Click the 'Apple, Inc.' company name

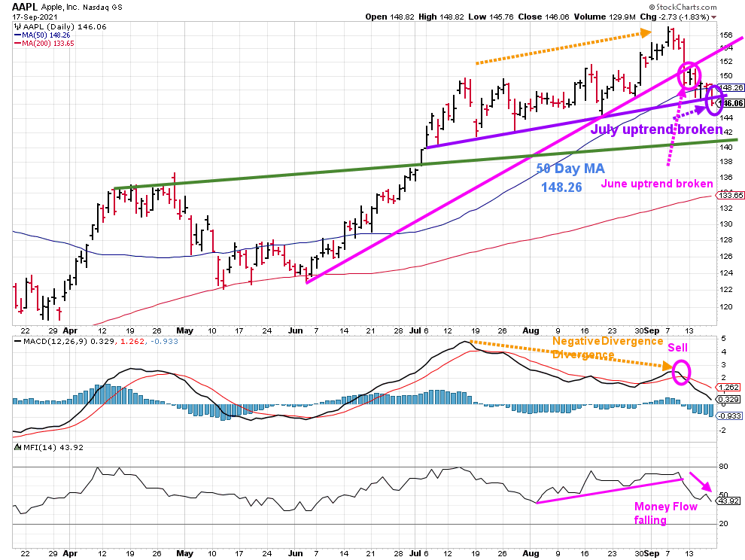point(60,7)
